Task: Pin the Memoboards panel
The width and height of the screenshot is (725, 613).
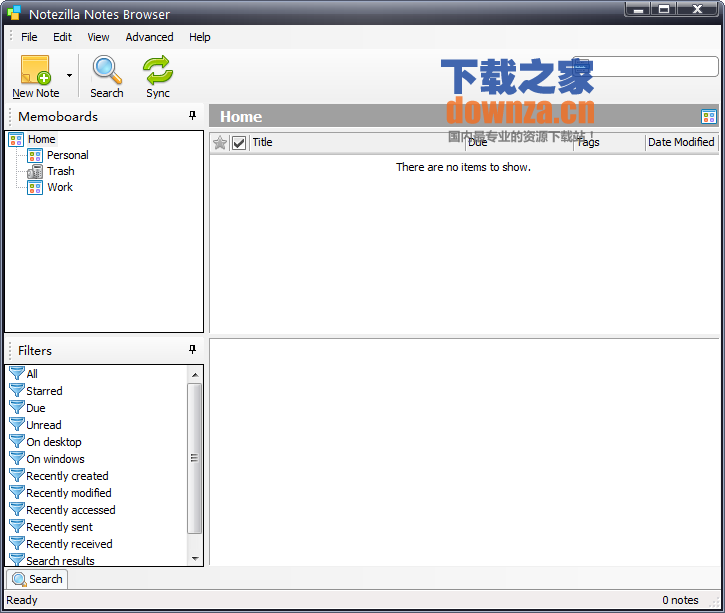Action: (x=192, y=116)
